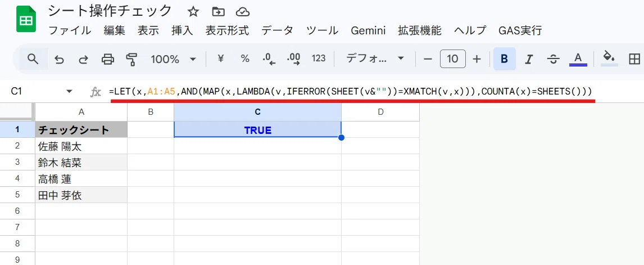The width and height of the screenshot is (644, 265).
Task: Select row 6 header
Action: (x=17, y=210)
